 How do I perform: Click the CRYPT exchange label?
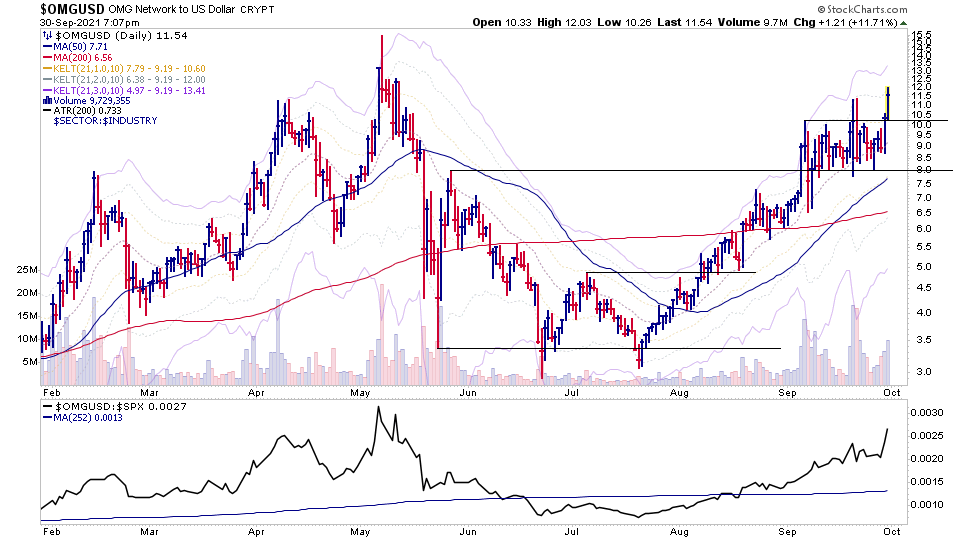pos(257,10)
